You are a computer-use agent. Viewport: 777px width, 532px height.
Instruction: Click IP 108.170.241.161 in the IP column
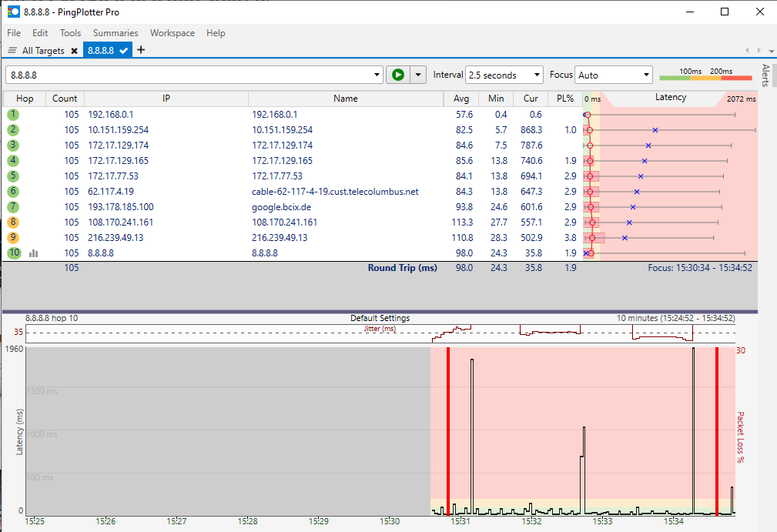click(x=120, y=222)
